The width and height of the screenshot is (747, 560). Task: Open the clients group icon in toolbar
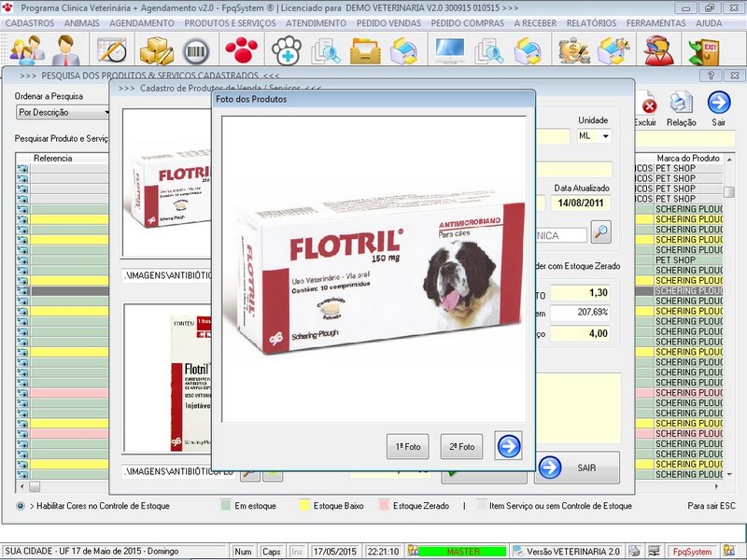(x=27, y=49)
